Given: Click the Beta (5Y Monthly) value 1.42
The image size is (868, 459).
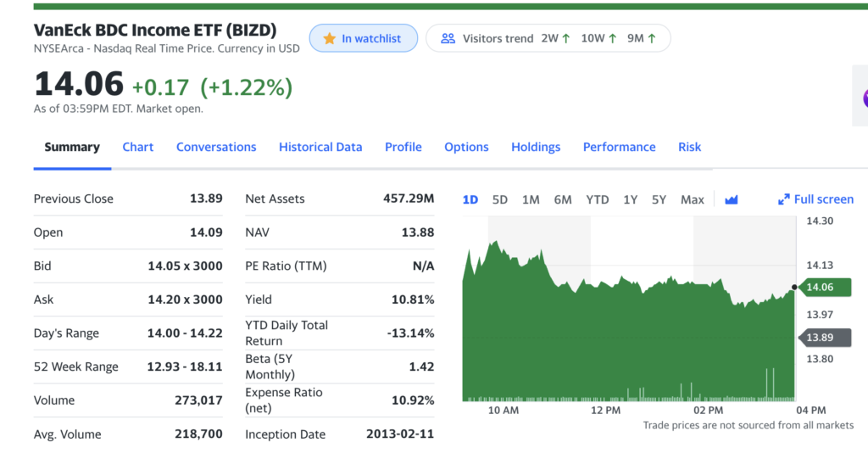Looking at the screenshot, I should click(x=422, y=367).
